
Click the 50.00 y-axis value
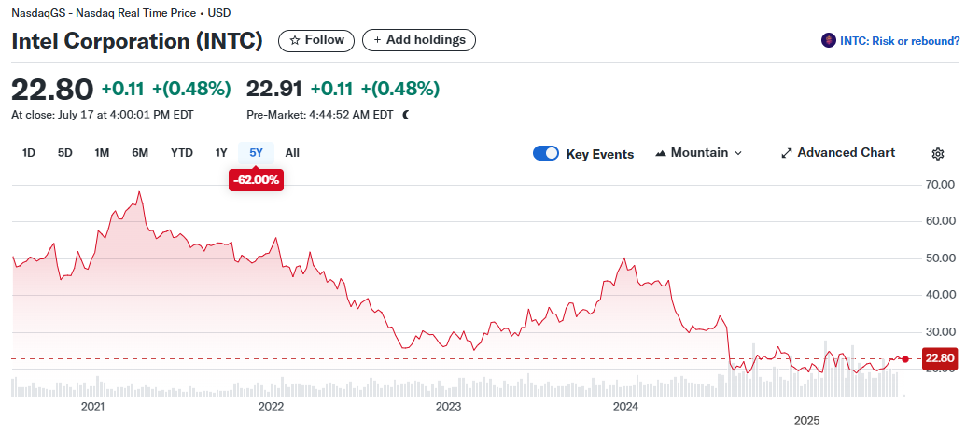coord(939,258)
